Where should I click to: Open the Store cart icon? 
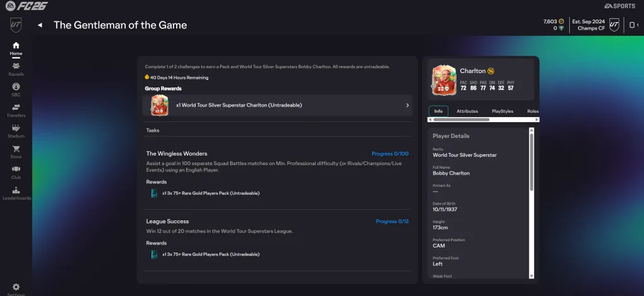click(x=16, y=149)
